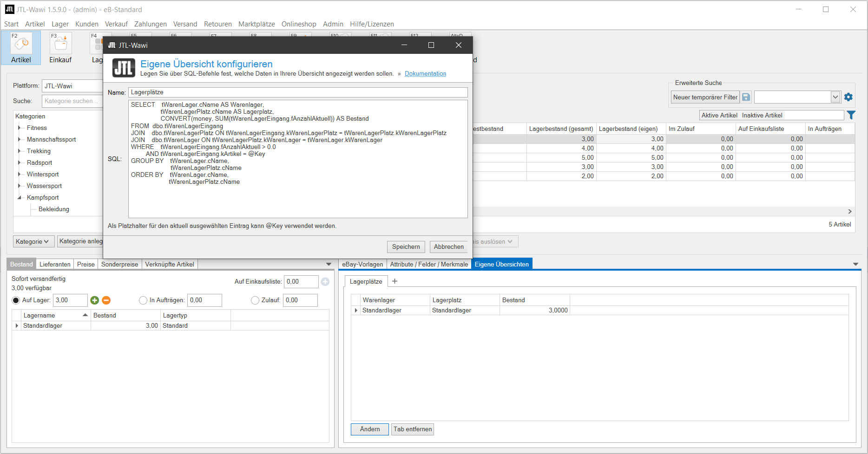Close the Eigene Übersicht dialog
This screenshot has height=454, width=868.
click(x=459, y=45)
